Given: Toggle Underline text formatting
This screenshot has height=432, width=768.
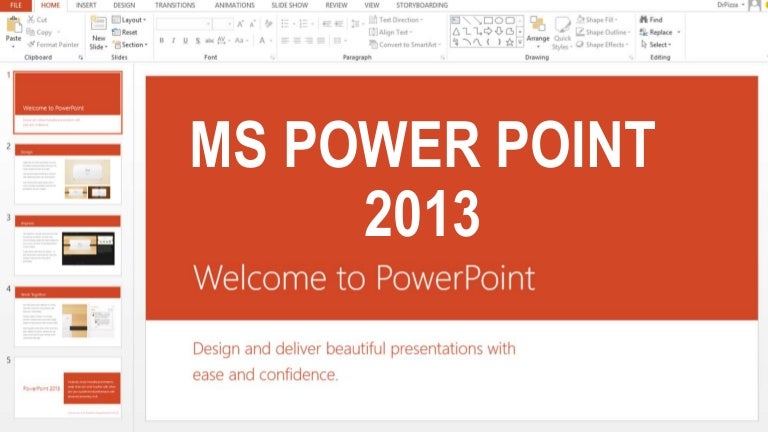Looking at the screenshot, I should point(185,41).
